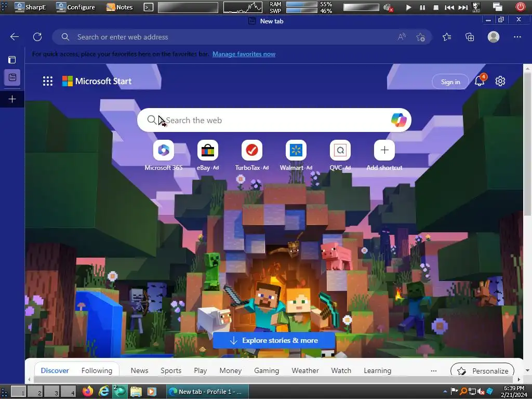Select New tab - Profile 1 taskbar button
The height and width of the screenshot is (399, 532).
[207, 392]
